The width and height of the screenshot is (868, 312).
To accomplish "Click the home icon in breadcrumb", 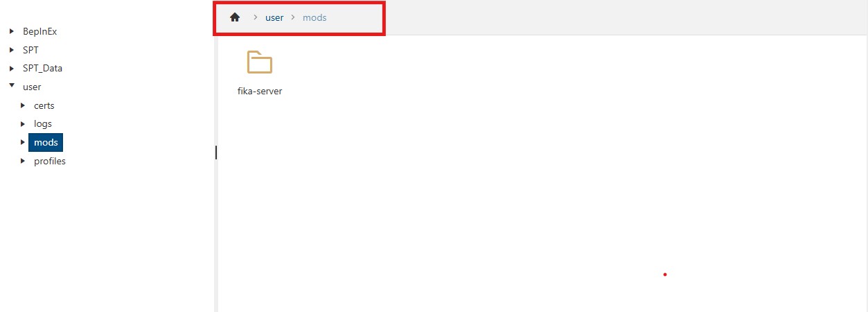I will click(x=235, y=17).
